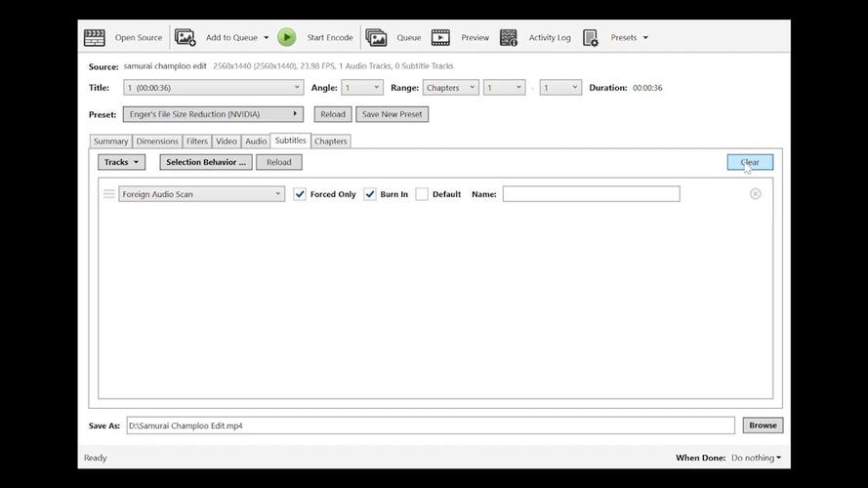Screen dimensions: 868x488
Task: Switch to the Summary tab
Action: point(110,142)
